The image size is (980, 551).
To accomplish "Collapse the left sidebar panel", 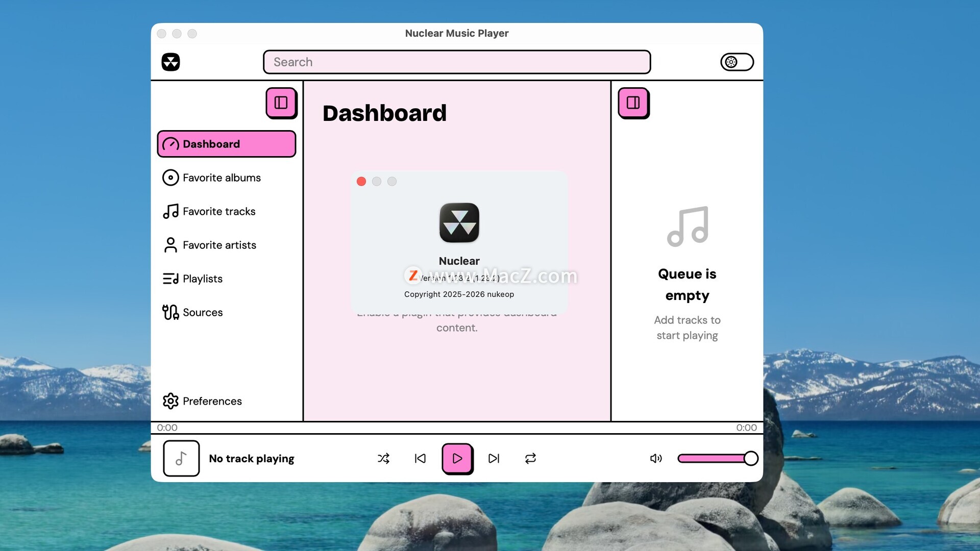I will point(281,103).
